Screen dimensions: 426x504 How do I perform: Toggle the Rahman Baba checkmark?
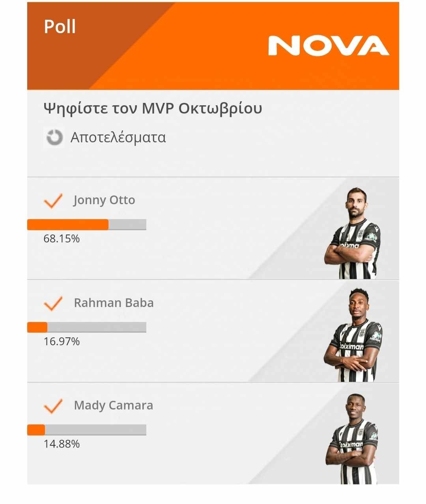pos(53,303)
